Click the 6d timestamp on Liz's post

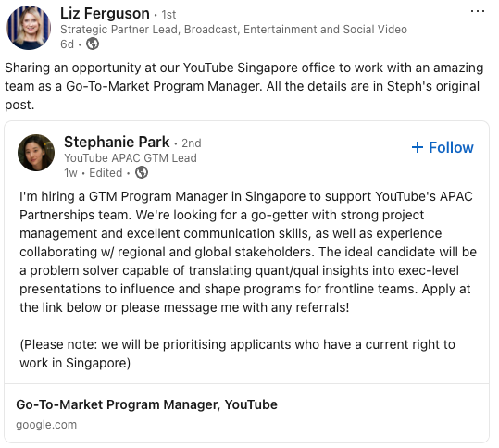pos(68,44)
